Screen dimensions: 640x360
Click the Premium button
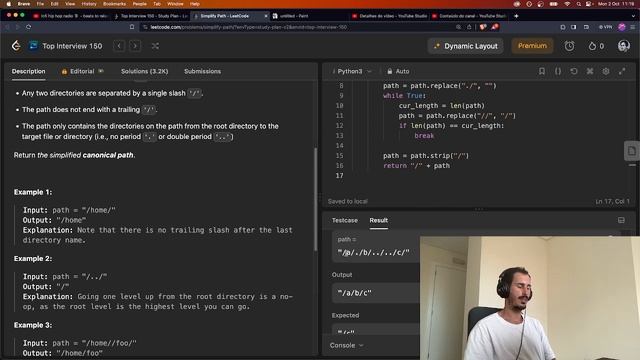point(532,46)
